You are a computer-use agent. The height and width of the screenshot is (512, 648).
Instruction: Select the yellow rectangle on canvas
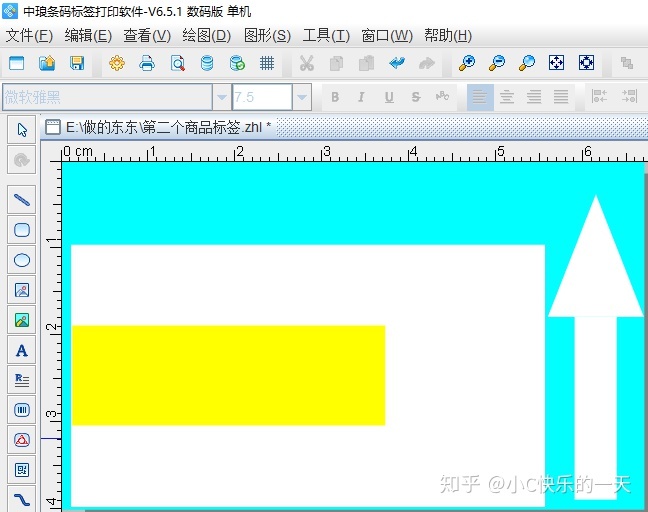pyautogui.click(x=229, y=375)
